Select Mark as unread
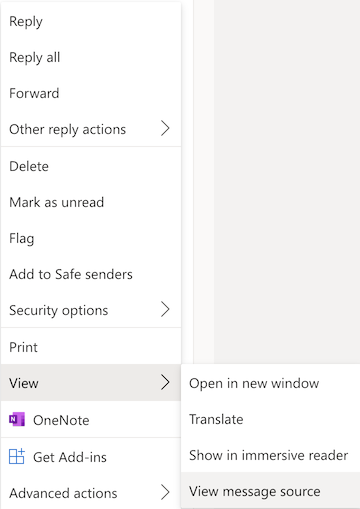This screenshot has width=360, height=509. tap(91, 202)
